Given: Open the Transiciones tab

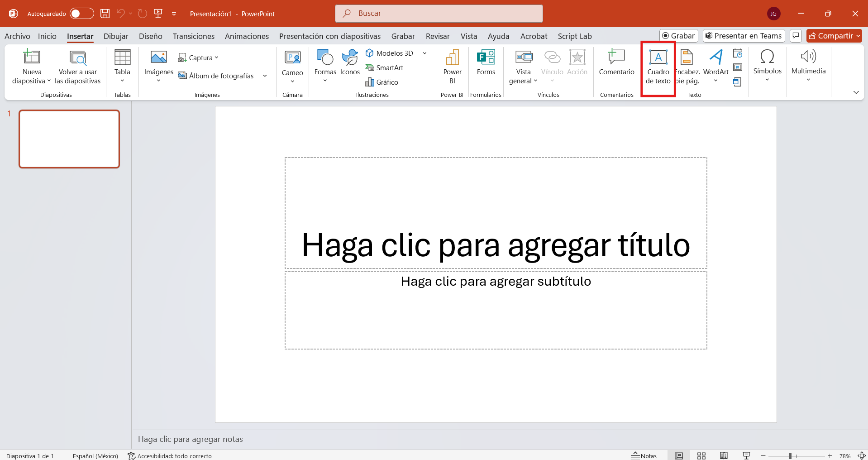Looking at the screenshot, I should 193,36.
